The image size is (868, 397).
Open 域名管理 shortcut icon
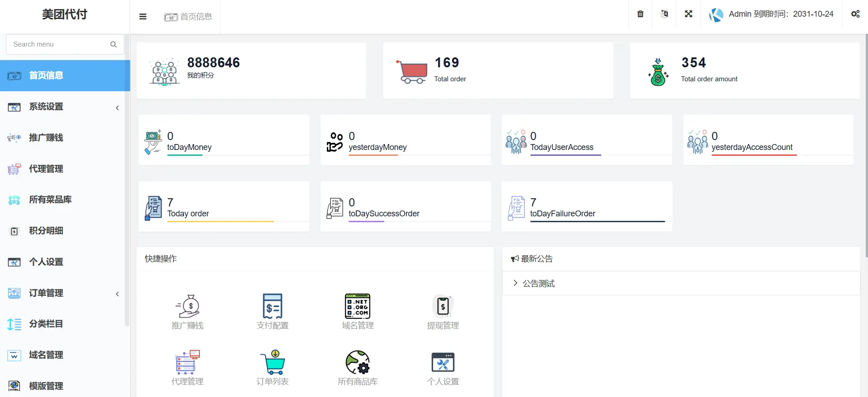[358, 306]
